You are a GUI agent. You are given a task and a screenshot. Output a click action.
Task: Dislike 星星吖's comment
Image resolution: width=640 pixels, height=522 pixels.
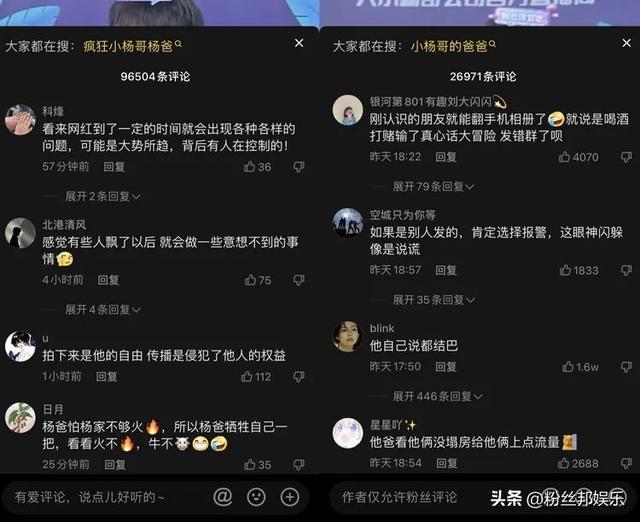tap(626, 463)
